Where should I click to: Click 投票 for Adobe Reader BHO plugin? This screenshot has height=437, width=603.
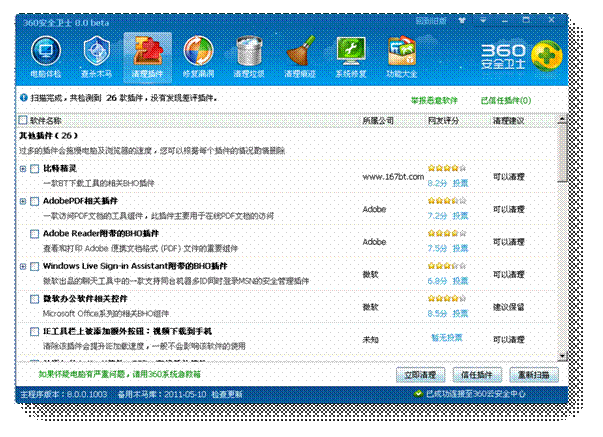point(460,248)
